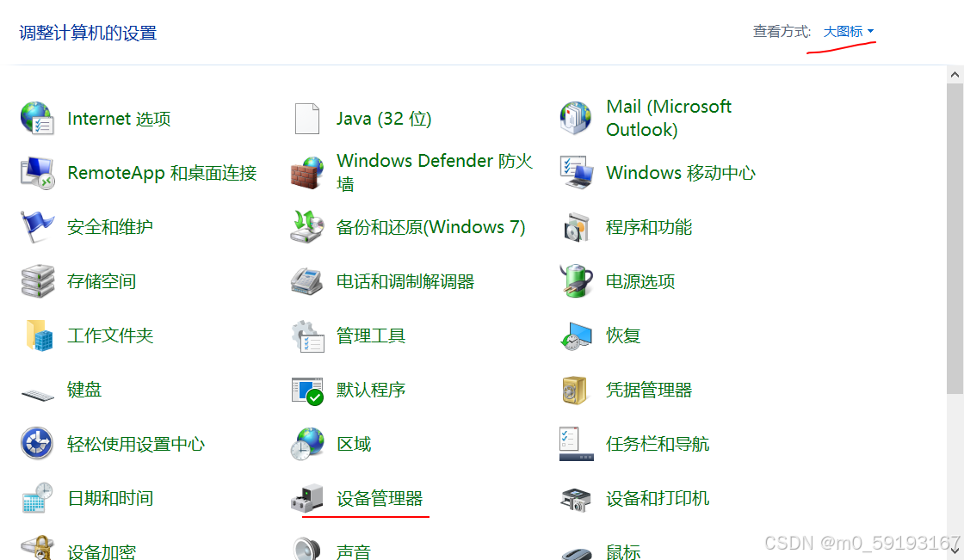Open the 安全和维护 flag icon

(37, 227)
